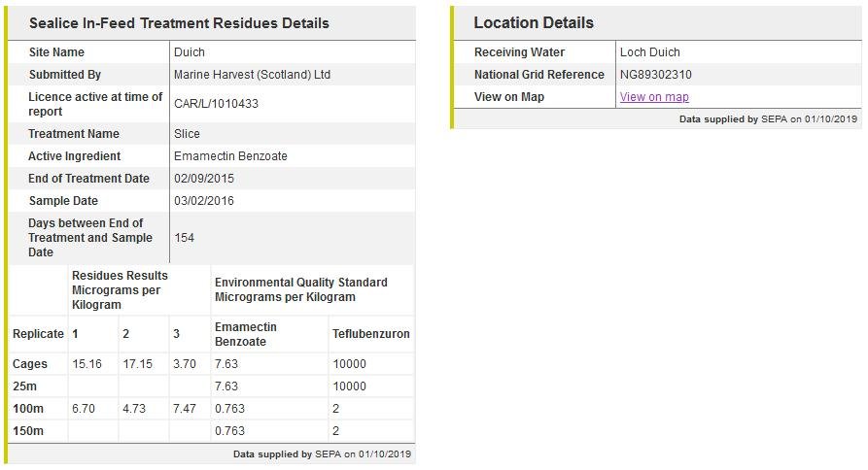868x470 pixels.
Task: Select the Site Name value Duich
Action: pos(190,52)
